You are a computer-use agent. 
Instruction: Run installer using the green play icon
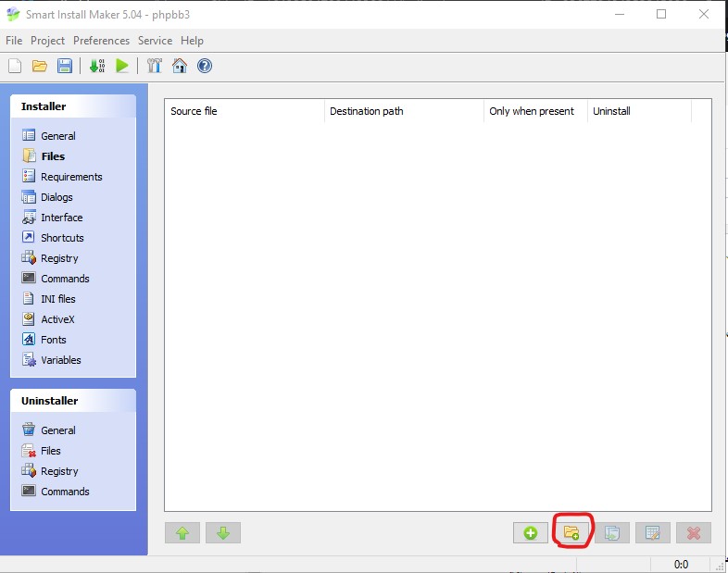122,66
